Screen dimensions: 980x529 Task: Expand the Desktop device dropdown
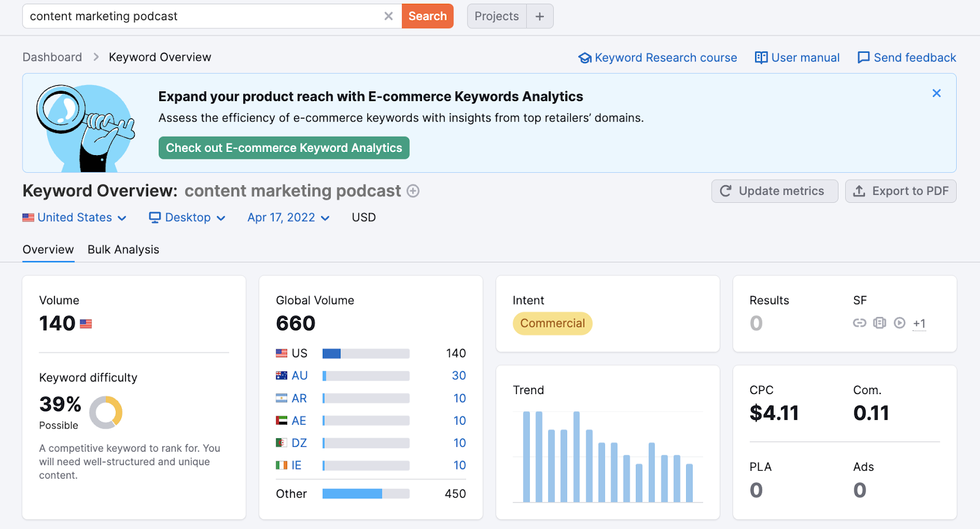187,218
